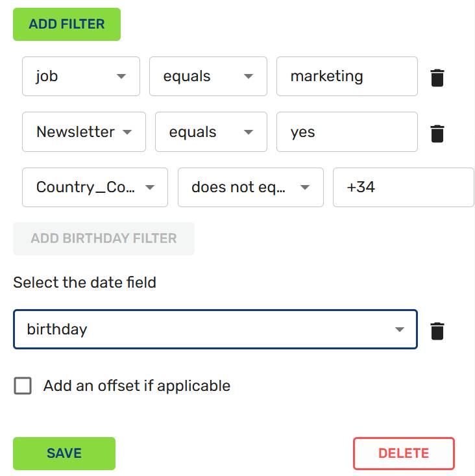Enable the 'Add an offset if applicable' checkbox

click(x=23, y=386)
